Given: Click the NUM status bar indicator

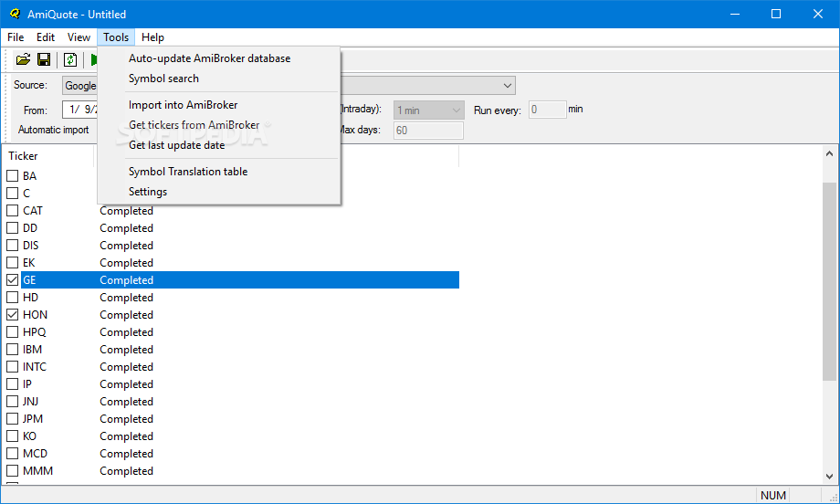Looking at the screenshot, I should 773,496.
